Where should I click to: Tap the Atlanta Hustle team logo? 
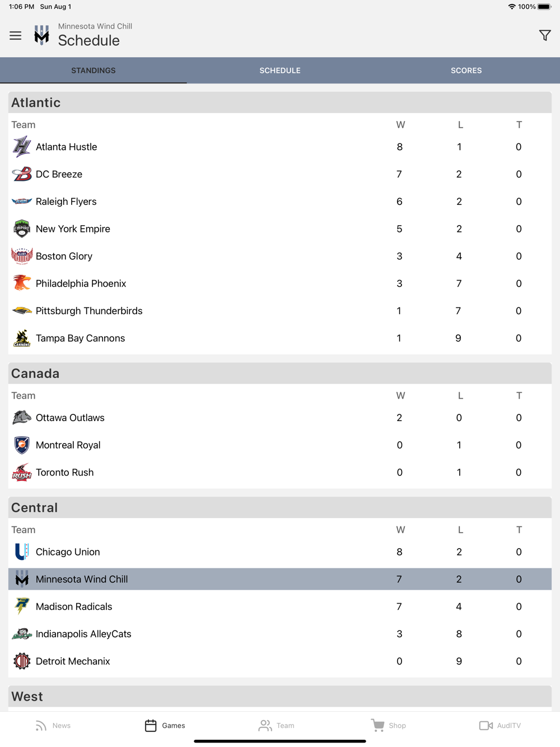click(22, 147)
